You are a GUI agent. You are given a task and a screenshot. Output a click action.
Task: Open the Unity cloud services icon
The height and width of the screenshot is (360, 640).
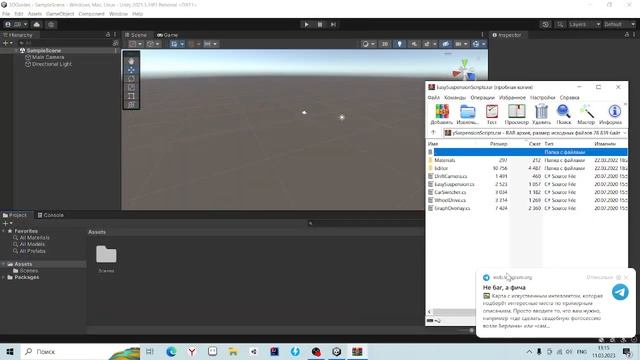coord(37,24)
